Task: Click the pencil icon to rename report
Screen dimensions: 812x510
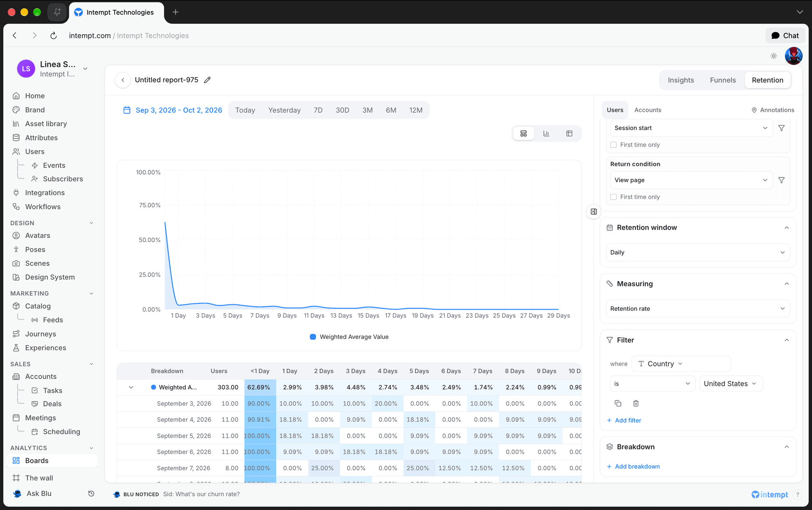Action: click(207, 80)
